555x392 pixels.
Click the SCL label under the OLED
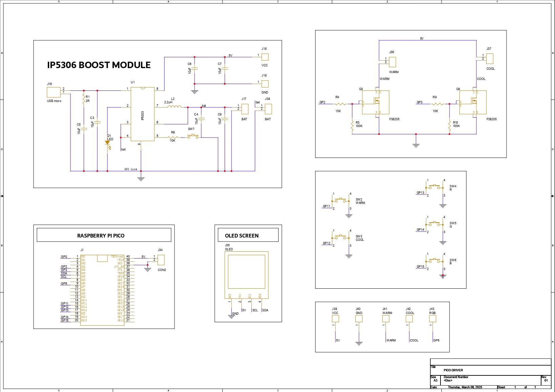[255, 310]
